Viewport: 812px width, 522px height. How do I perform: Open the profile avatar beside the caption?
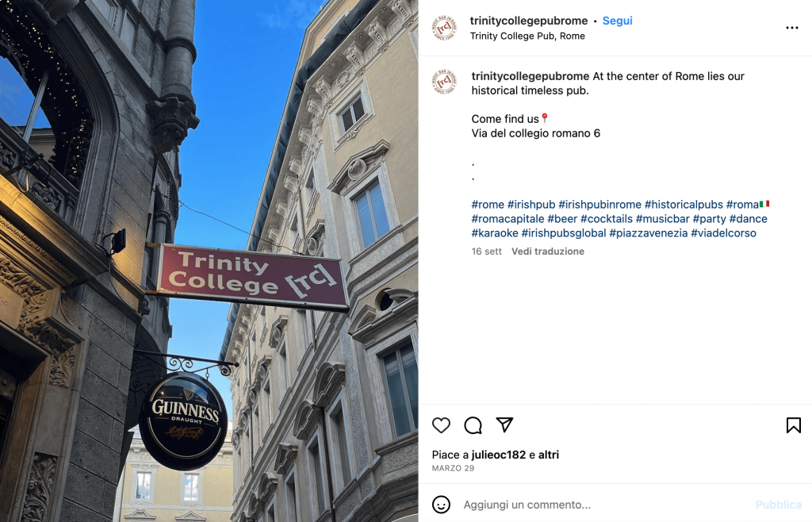(x=444, y=82)
